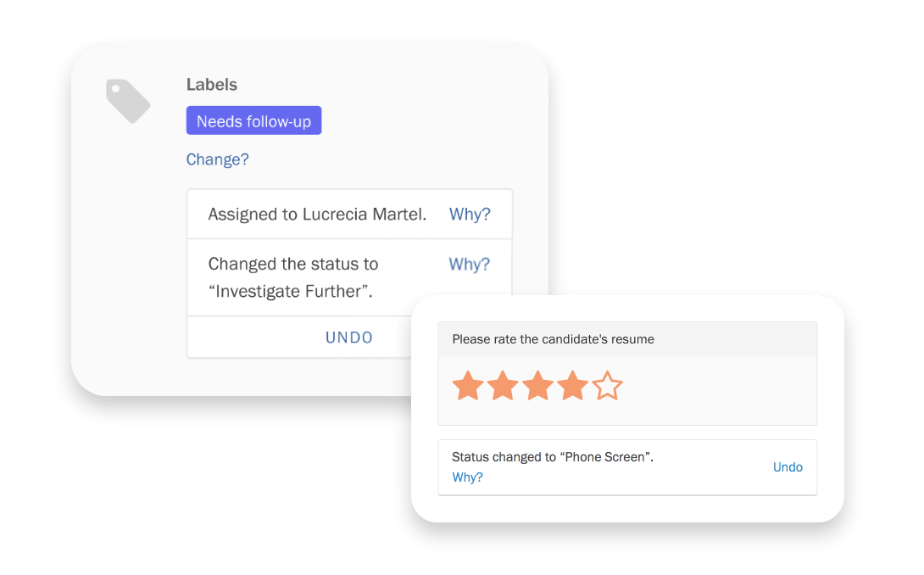Click UNDO in the labels card
Viewport: 924px width, 575px height.
[349, 338]
